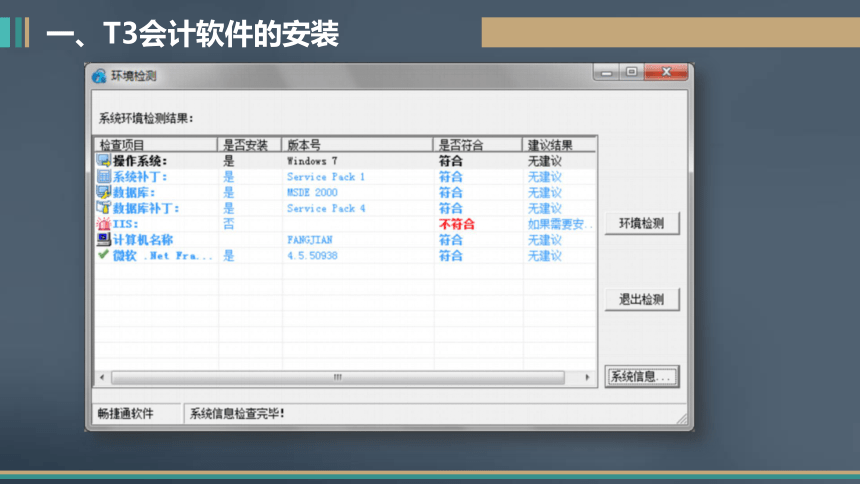Image resolution: width=860 pixels, height=484 pixels.
Task: Click the 操作系统 row icon
Action: pyautogui.click(x=103, y=160)
